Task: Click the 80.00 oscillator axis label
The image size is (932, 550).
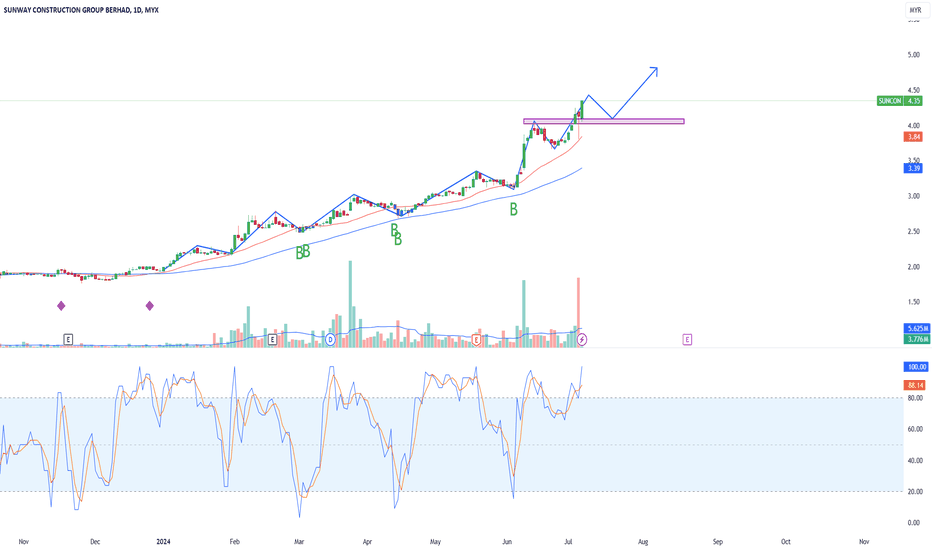Action: click(915, 398)
